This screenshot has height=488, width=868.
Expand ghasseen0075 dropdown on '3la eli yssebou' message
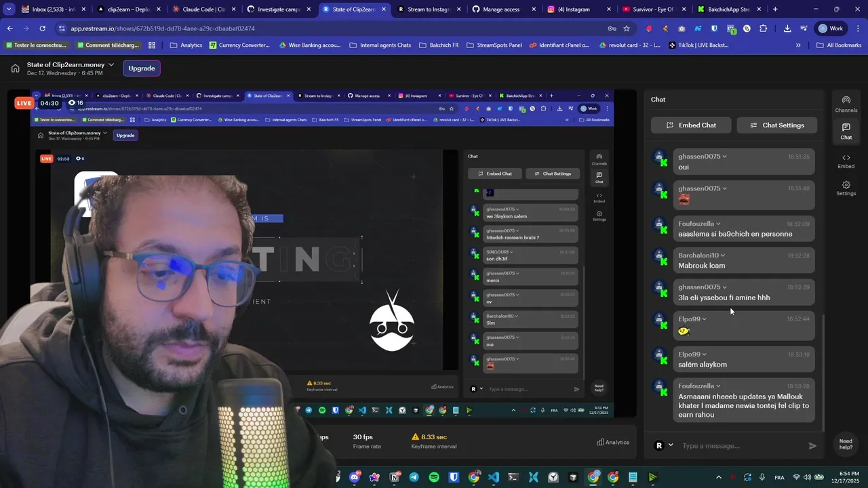coord(725,287)
